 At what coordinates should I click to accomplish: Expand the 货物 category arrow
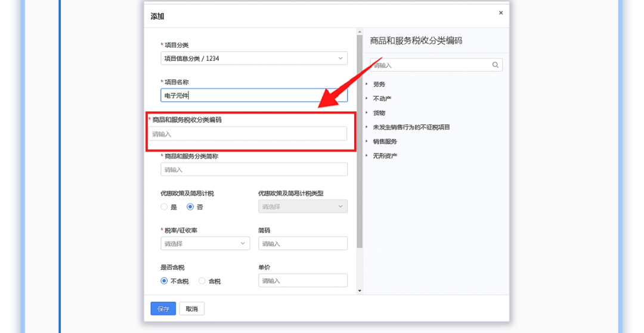(367, 113)
